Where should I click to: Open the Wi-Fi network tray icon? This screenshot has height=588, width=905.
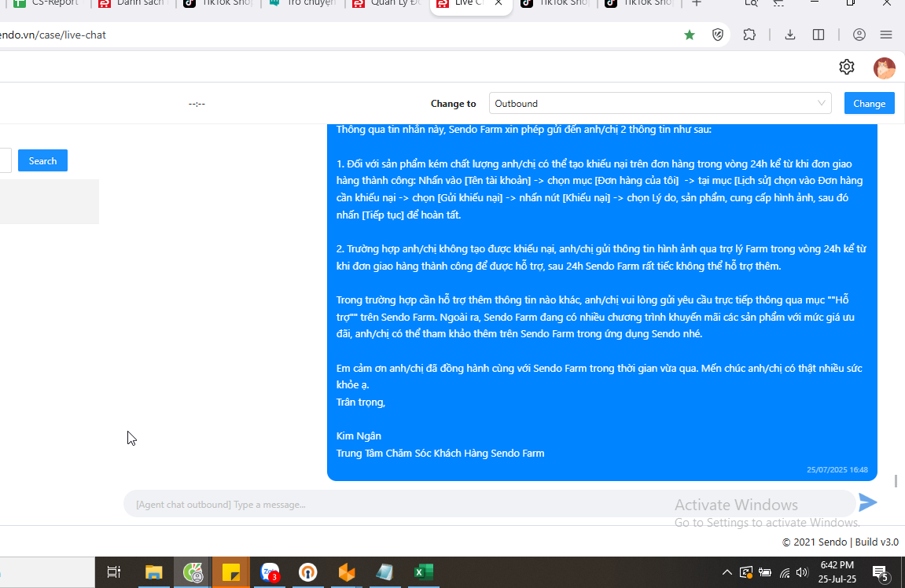tap(785, 572)
